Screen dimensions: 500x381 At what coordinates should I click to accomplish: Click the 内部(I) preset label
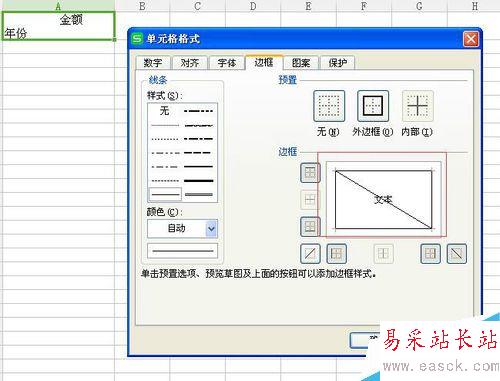[x=417, y=132]
